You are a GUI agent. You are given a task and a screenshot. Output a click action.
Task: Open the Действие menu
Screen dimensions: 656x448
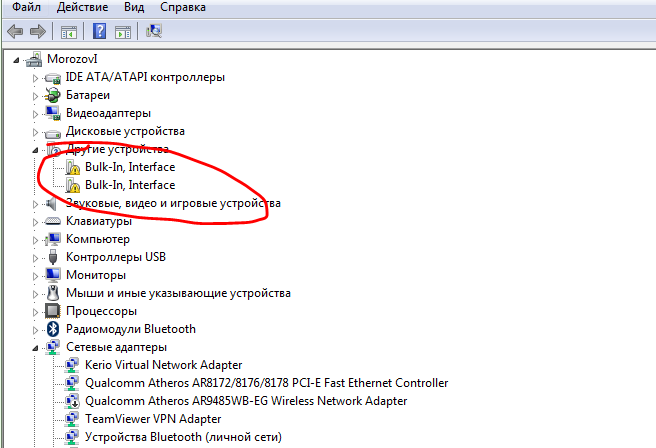coord(82,7)
